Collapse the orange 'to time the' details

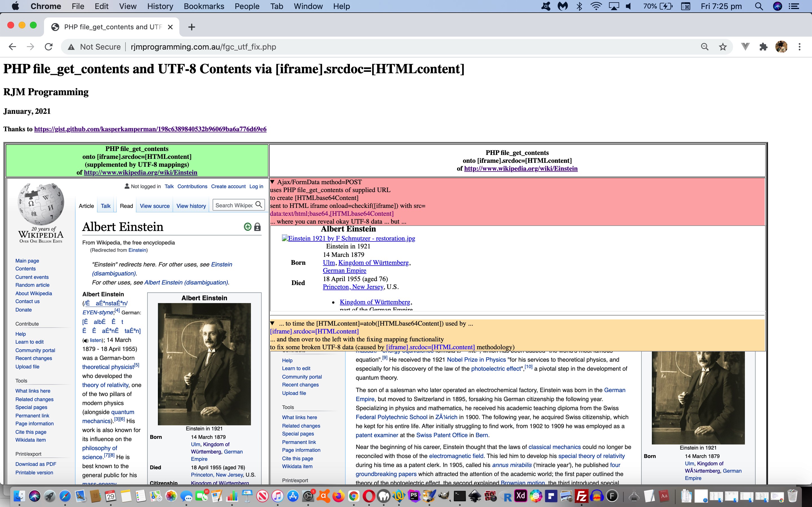(x=272, y=324)
